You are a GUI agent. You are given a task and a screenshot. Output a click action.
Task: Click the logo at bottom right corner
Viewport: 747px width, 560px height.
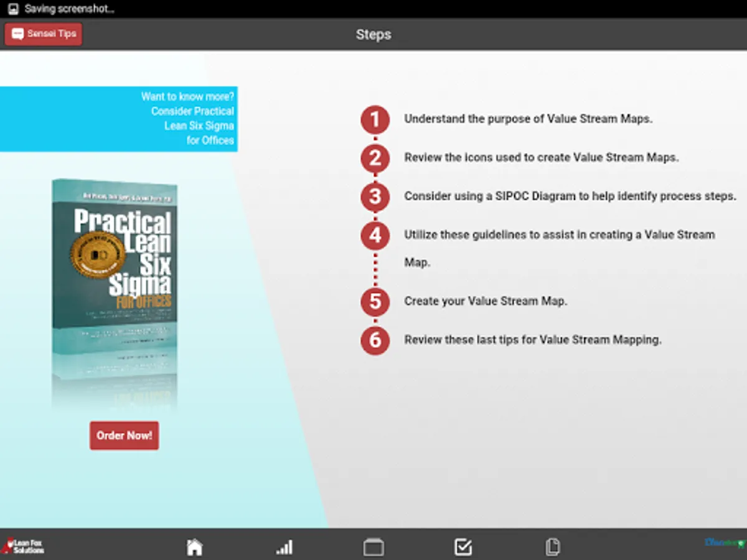click(x=725, y=543)
